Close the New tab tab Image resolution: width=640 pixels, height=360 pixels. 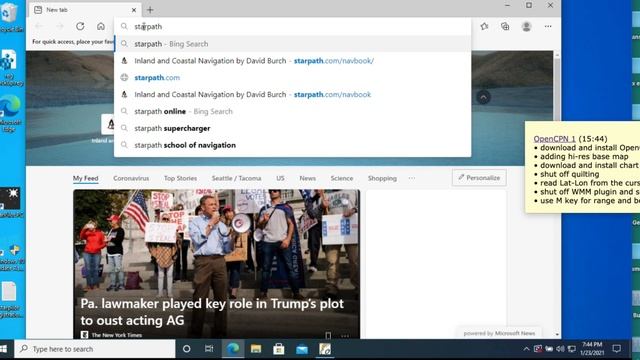pyautogui.click(x=134, y=10)
